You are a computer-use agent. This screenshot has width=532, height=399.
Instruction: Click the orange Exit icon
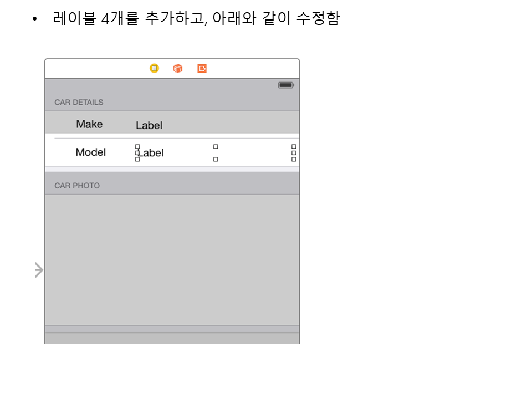click(x=202, y=69)
